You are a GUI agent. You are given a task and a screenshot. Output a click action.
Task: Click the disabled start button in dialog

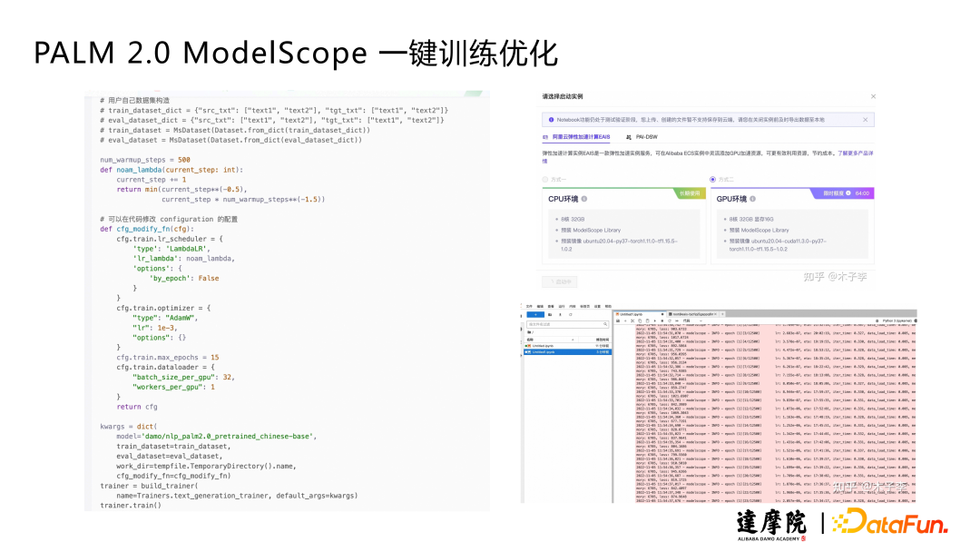tap(560, 282)
